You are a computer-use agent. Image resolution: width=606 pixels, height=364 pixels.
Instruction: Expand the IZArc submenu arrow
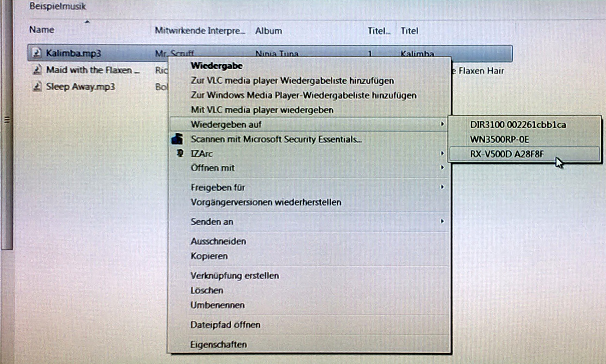click(x=443, y=153)
